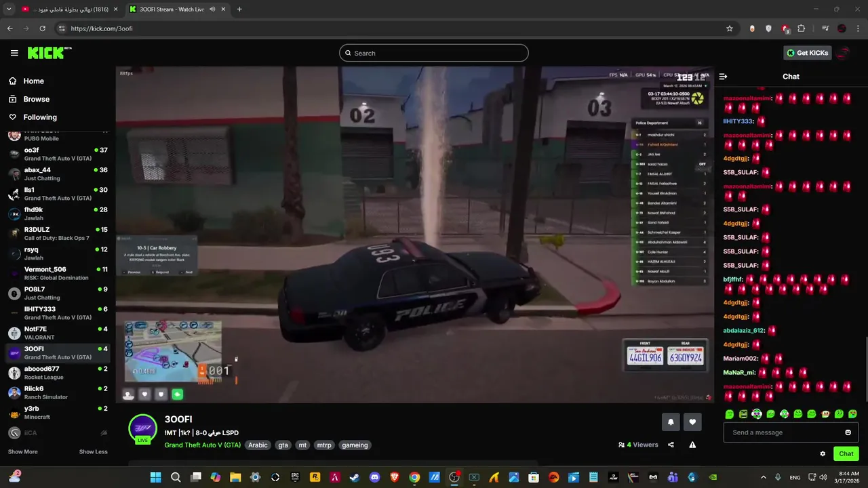Insert the first green quick emote
868x488 pixels.
[x=730, y=414]
